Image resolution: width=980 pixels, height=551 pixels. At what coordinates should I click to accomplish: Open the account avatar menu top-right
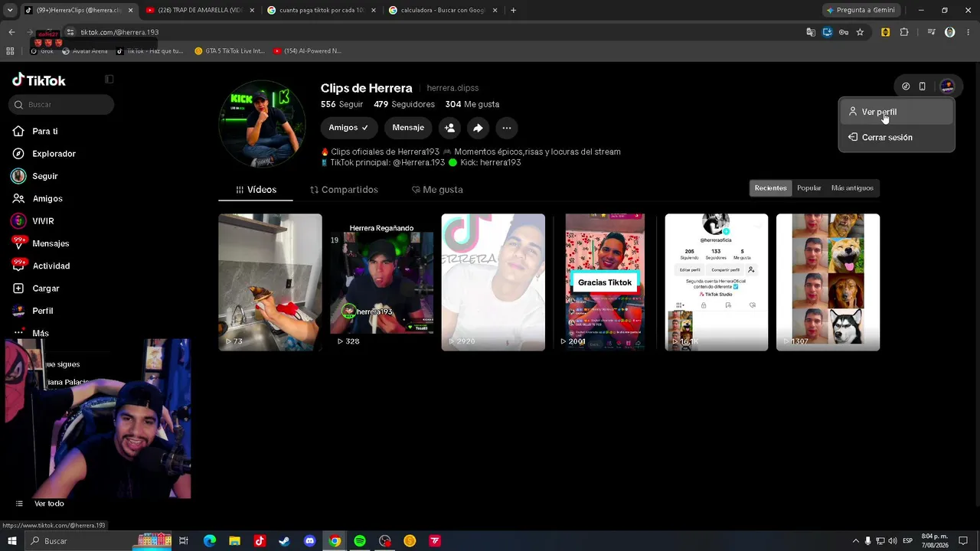click(x=947, y=86)
